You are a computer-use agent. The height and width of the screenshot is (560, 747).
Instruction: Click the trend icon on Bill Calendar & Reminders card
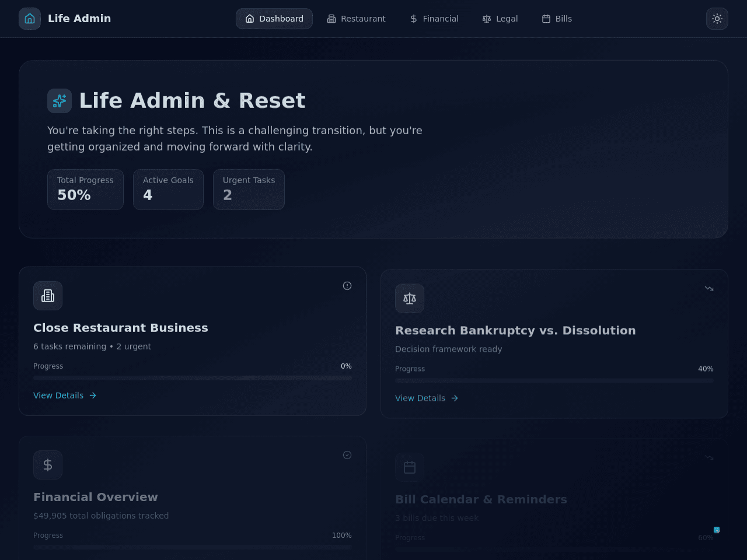pos(709,457)
